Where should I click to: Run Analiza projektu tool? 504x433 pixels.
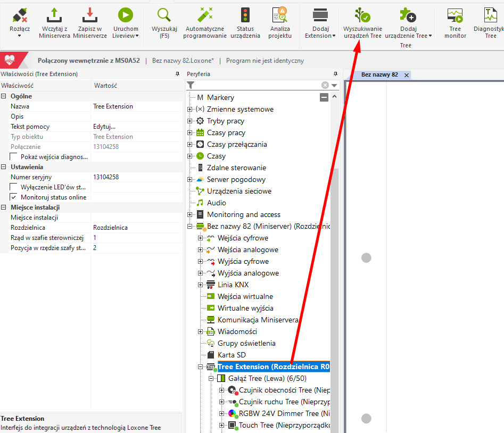pos(280,15)
